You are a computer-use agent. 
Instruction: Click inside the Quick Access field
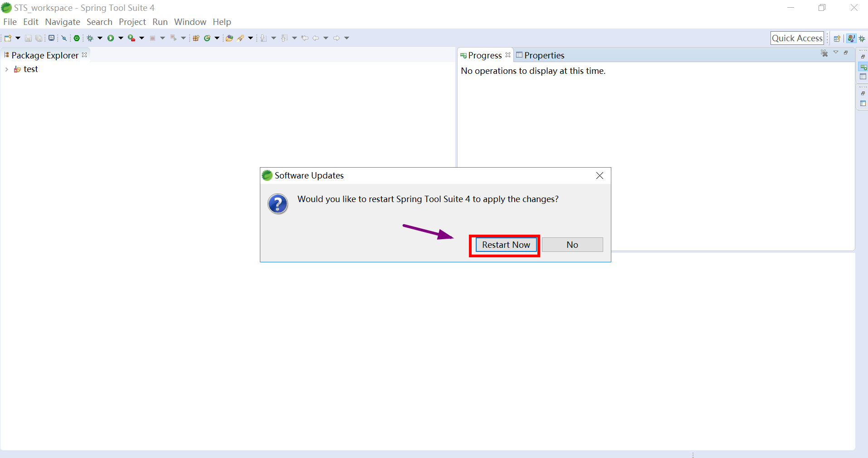(x=797, y=38)
